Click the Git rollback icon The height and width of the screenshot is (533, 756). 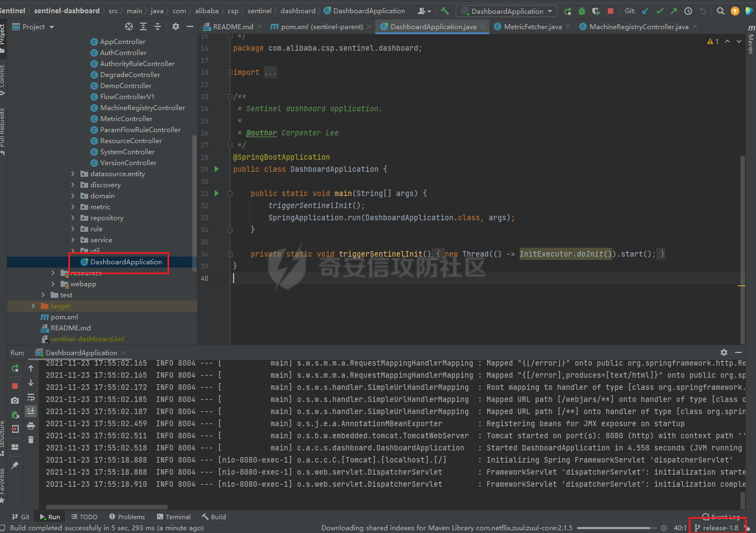point(703,11)
